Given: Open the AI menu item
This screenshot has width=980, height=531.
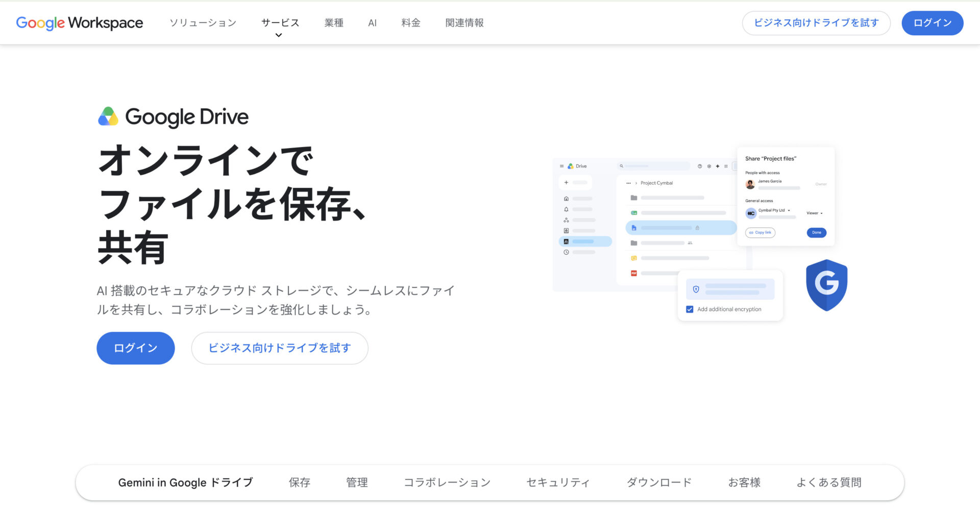Looking at the screenshot, I should coord(373,23).
